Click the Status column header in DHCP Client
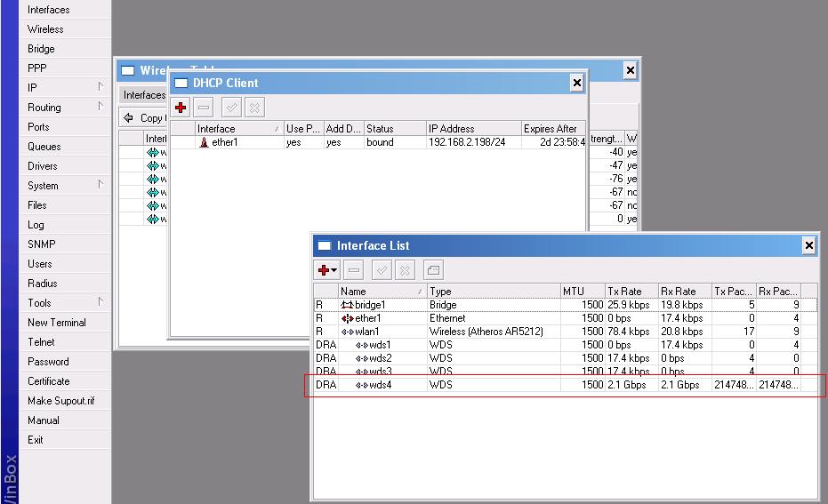This screenshot has width=828, height=504. pos(395,128)
